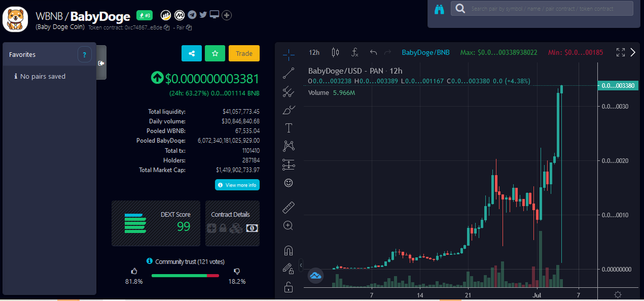Open the DEXT Score card
This screenshot has height=301, width=644.
pos(156,223)
